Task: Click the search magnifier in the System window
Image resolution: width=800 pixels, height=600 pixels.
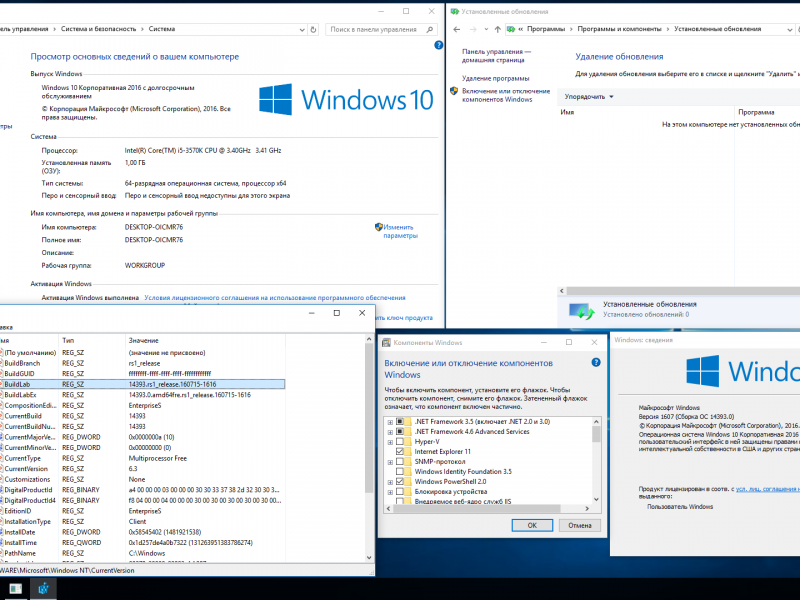Action: (430, 30)
